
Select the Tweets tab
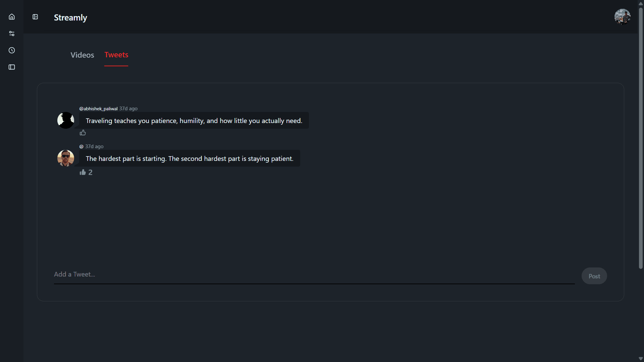(116, 55)
